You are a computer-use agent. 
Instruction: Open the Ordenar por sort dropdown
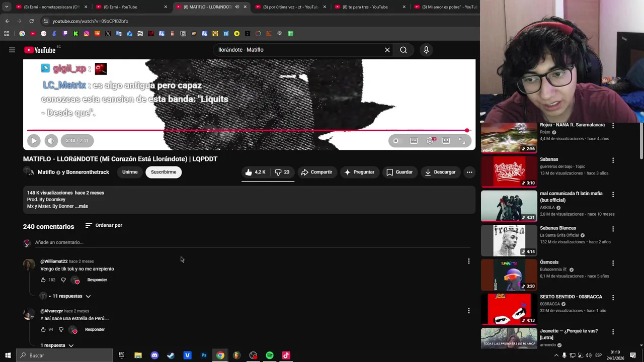coord(104,225)
